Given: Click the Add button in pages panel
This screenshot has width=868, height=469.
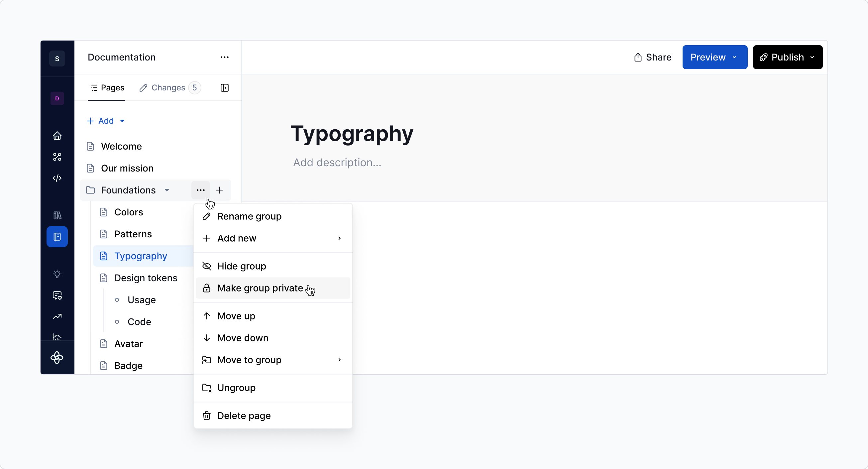Looking at the screenshot, I should [105, 121].
